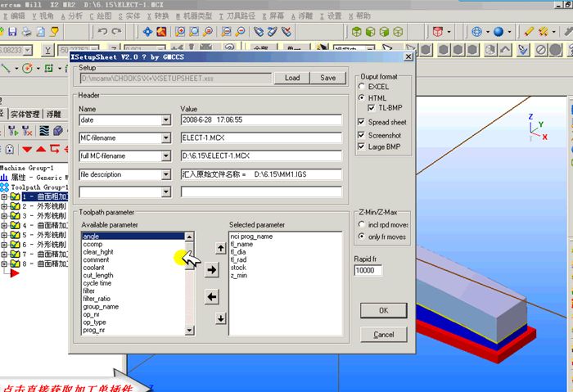Click the file description value field
Viewport: 573px width, 392px height.
click(x=261, y=174)
